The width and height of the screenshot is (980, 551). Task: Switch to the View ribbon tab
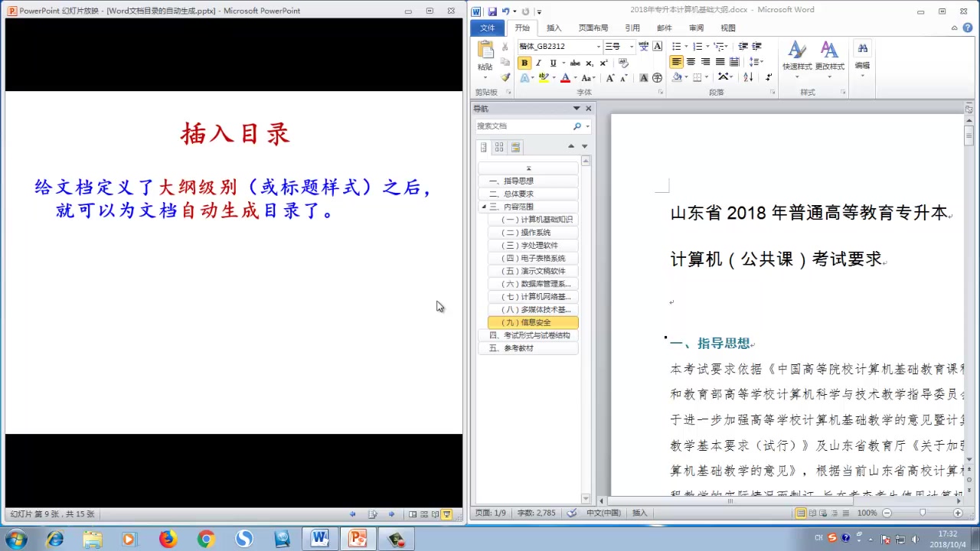728,28
